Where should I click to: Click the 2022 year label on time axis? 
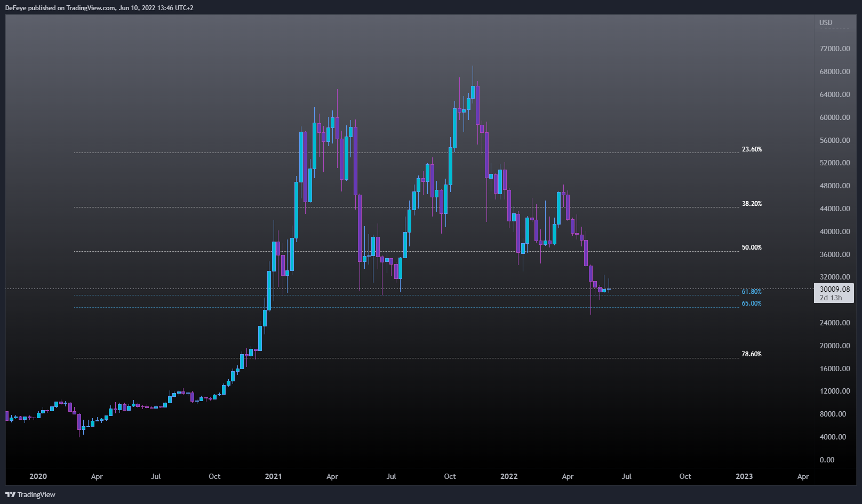point(509,476)
